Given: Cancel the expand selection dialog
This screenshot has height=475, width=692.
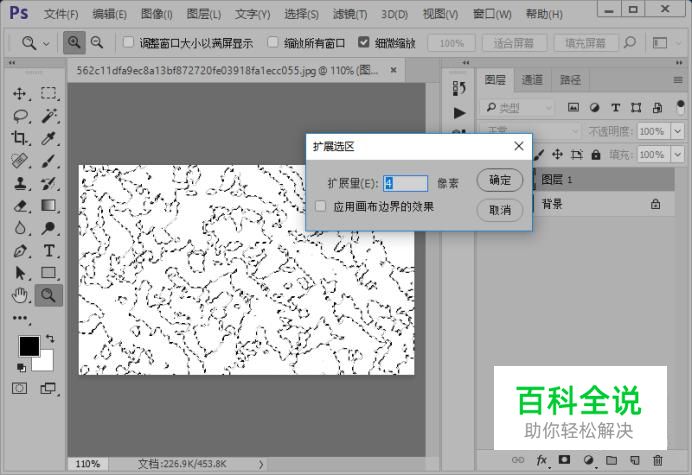Looking at the screenshot, I should click(500, 210).
